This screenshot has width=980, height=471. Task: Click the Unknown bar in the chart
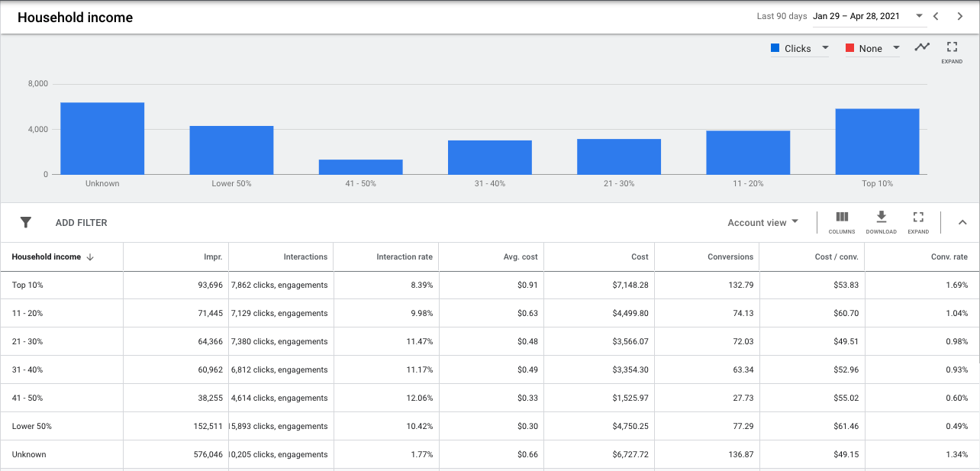point(102,139)
